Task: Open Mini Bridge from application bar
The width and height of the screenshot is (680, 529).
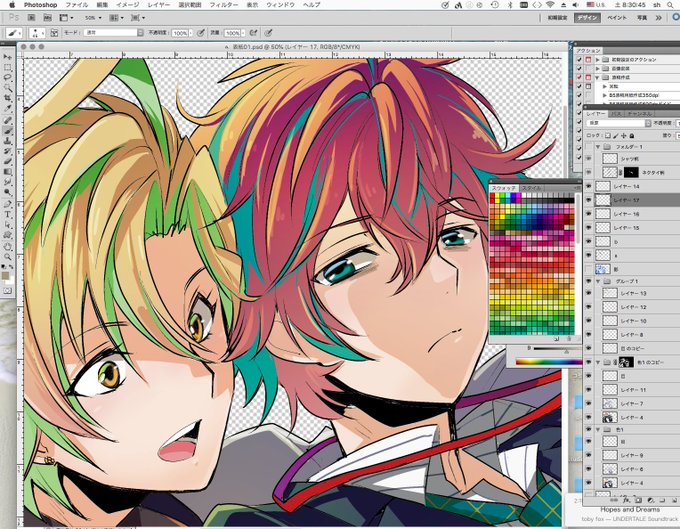Action: (47, 18)
